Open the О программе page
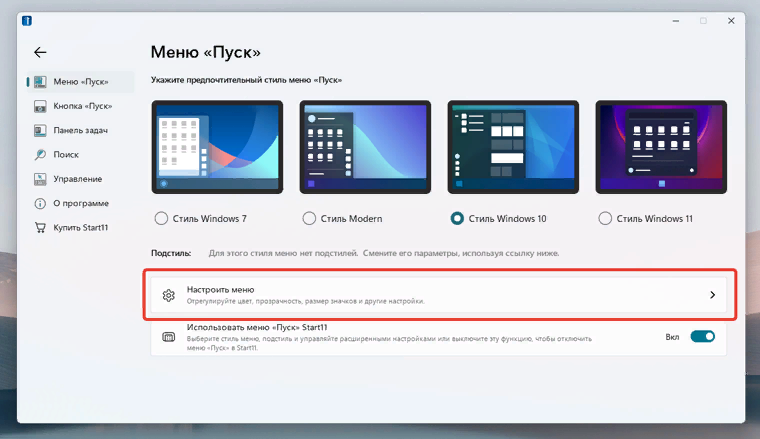This screenshot has height=439, width=760. coord(80,204)
